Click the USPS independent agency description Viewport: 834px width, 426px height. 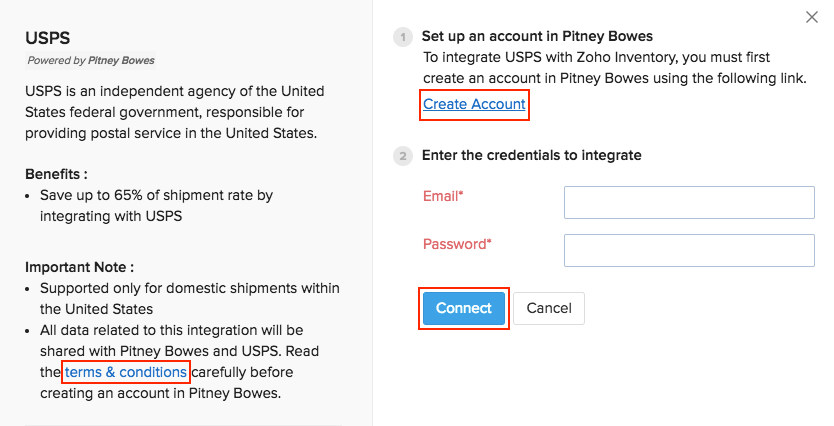[174, 112]
